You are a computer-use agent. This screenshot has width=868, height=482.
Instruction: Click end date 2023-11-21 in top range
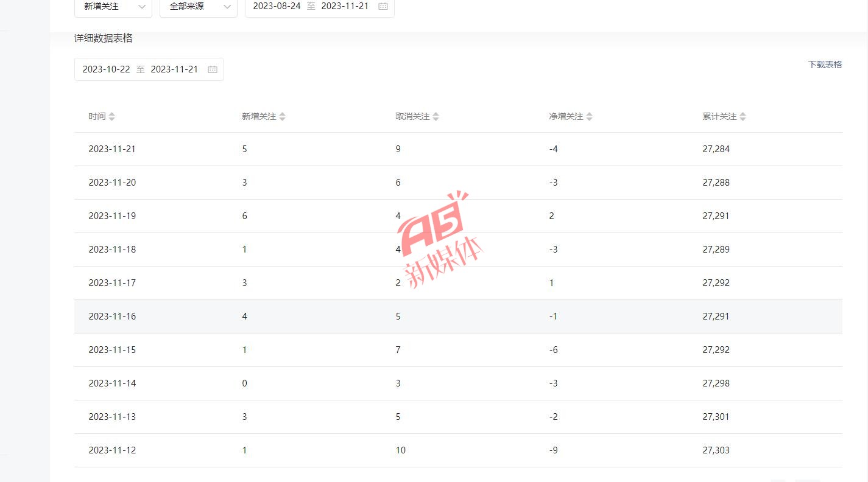tap(345, 6)
